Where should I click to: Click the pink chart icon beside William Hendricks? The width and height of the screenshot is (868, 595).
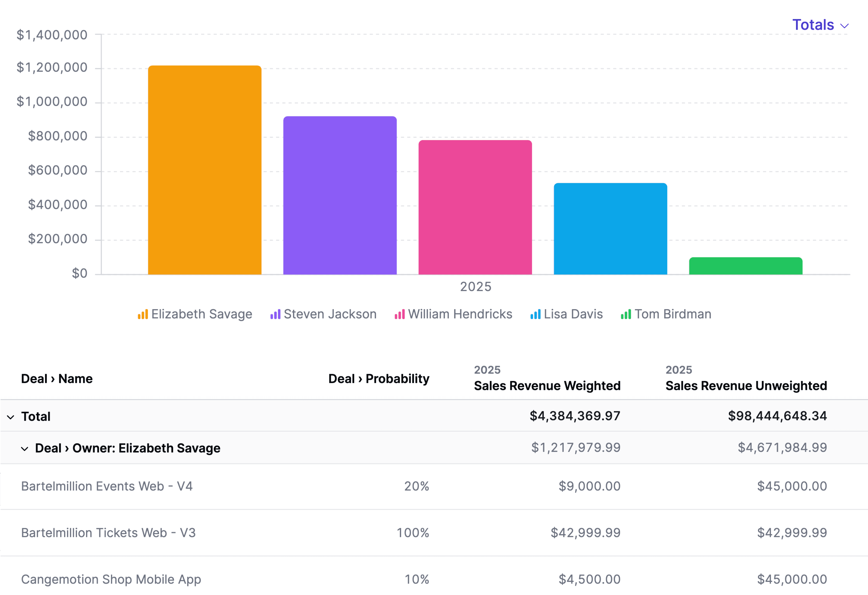pyautogui.click(x=400, y=314)
